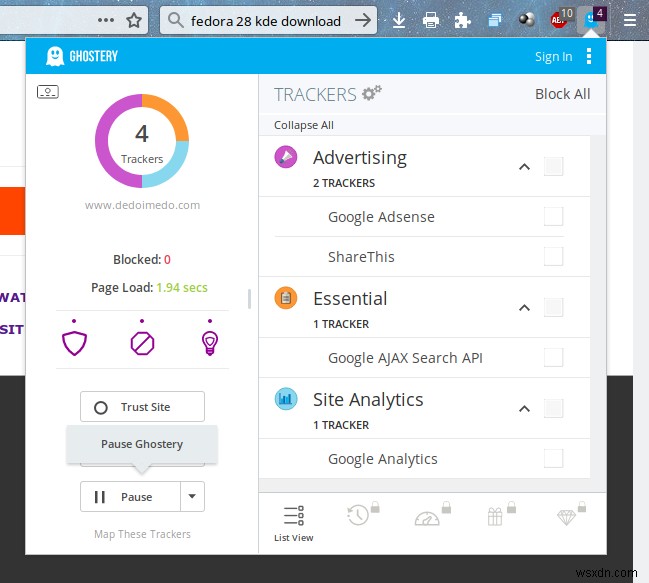This screenshot has width=649, height=583.
Task: Open locked performance gauge icon
Action: 427,518
